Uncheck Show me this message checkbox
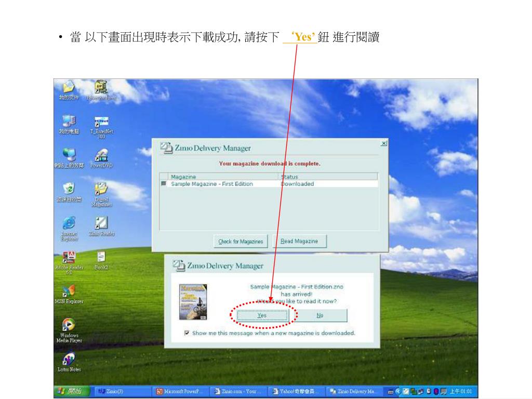 (x=187, y=333)
